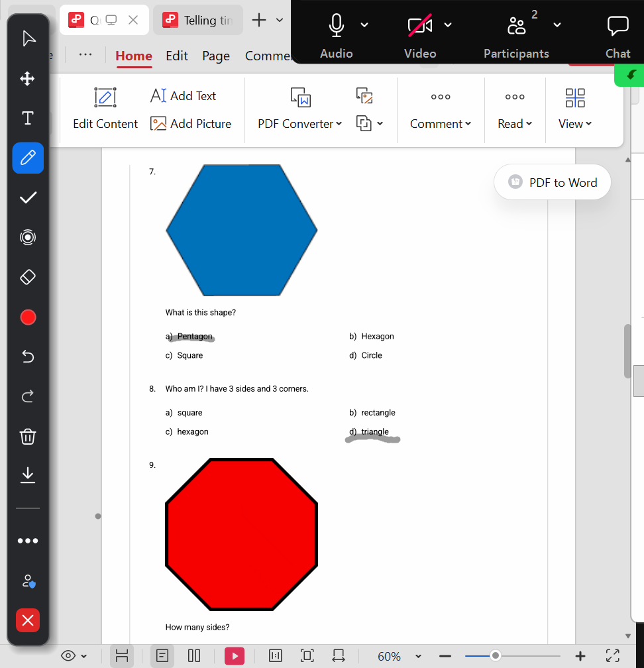Select the Spotlight annotation tool
The height and width of the screenshot is (668, 644).
pyautogui.click(x=28, y=237)
